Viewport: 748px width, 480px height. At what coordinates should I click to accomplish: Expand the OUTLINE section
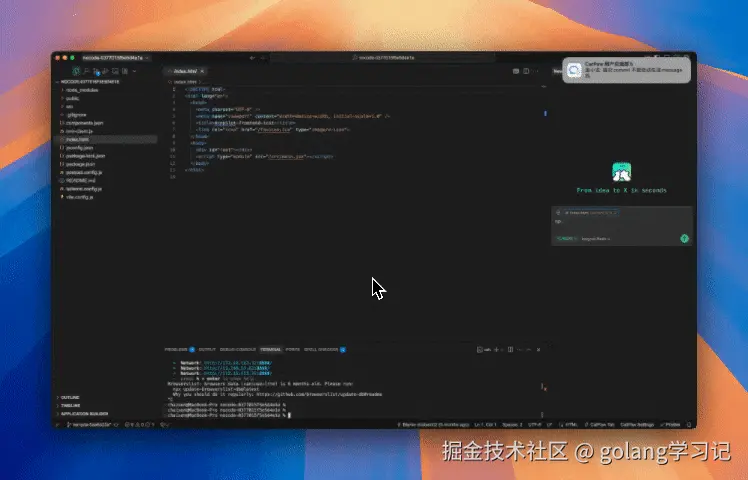(70, 397)
